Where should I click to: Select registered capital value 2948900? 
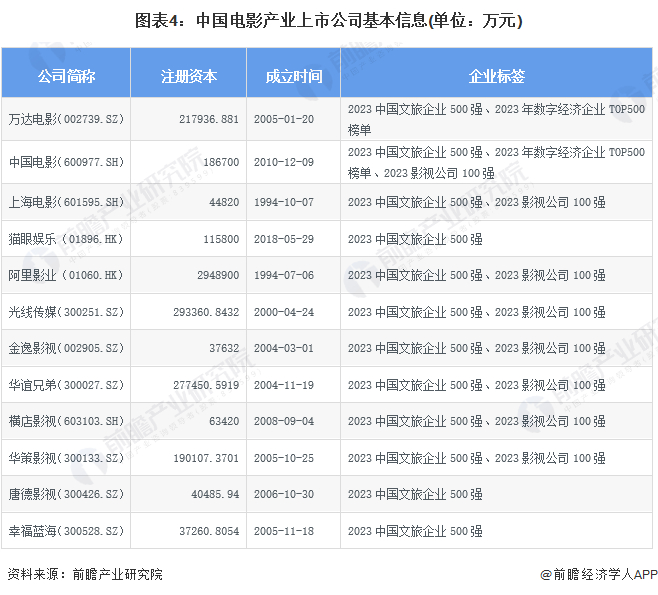218,275
